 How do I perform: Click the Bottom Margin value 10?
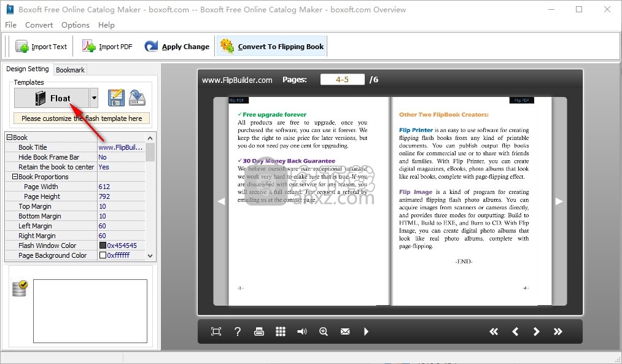[x=121, y=216]
